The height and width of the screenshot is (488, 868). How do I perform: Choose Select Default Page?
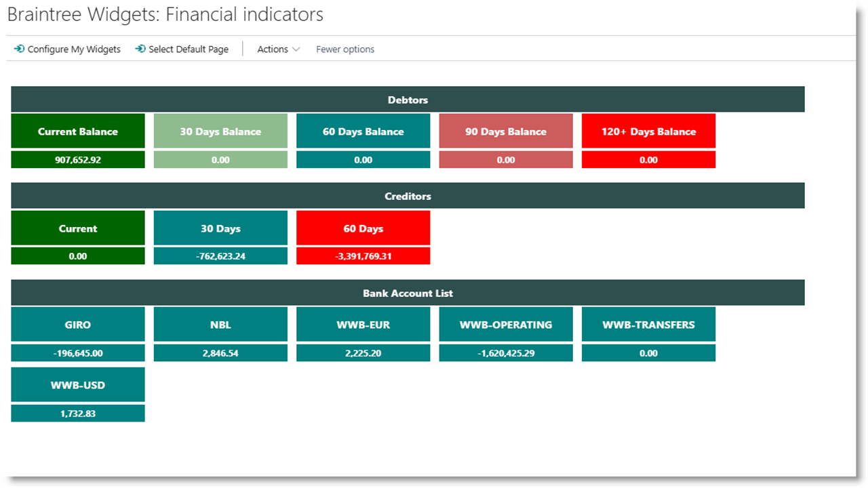click(182, 49)
